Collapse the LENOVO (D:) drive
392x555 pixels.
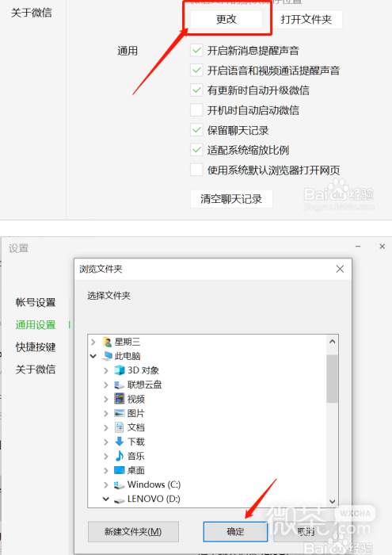point(105,499)
